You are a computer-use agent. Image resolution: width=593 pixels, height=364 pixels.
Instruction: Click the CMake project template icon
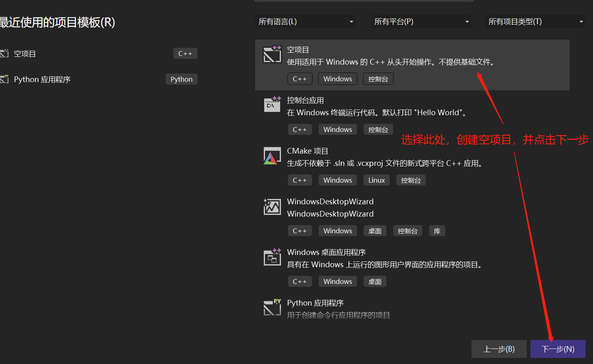(272, 156)
